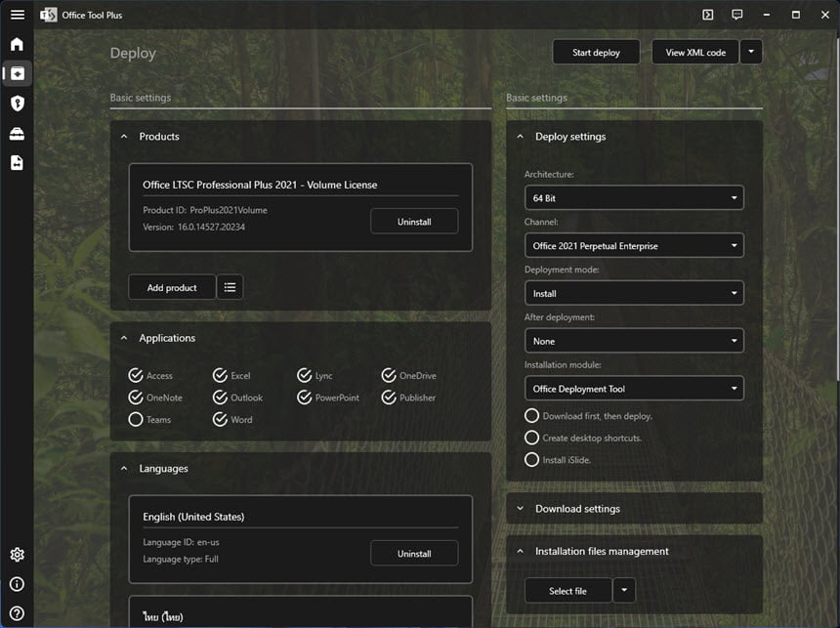Uninstall Office LTSC Professional Plus 2021
The height and width of the screenshot is (628, 840).
(x=414, y=222)
